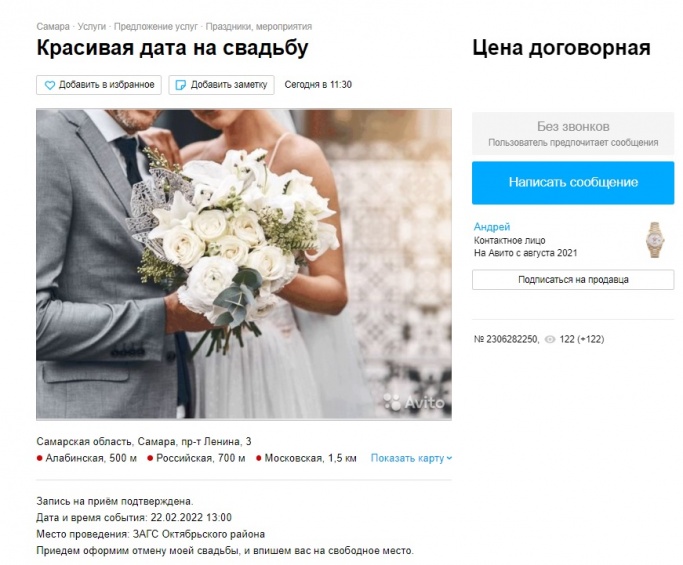Subscribe via Подписаться на продавца button
The height and width of the screenshot is (565, 683).
[x=573, y=280]
